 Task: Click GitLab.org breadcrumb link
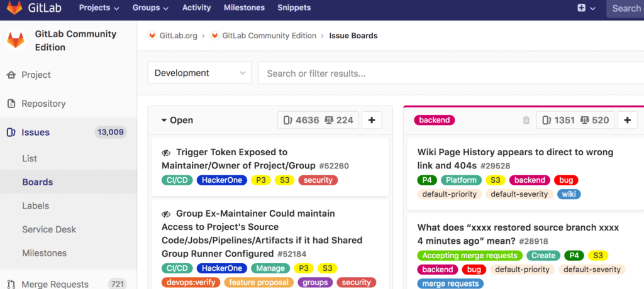[178, 36]
